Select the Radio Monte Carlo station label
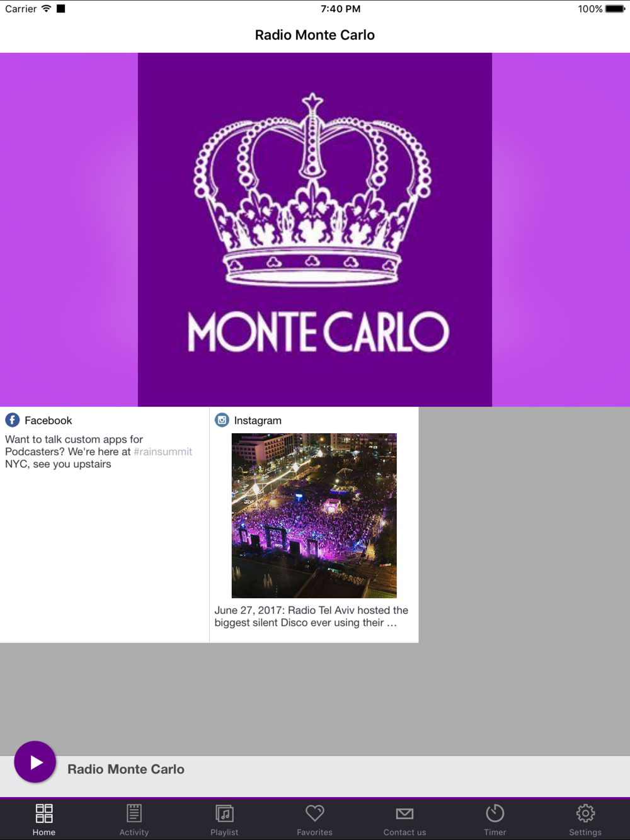 (126, 769)
